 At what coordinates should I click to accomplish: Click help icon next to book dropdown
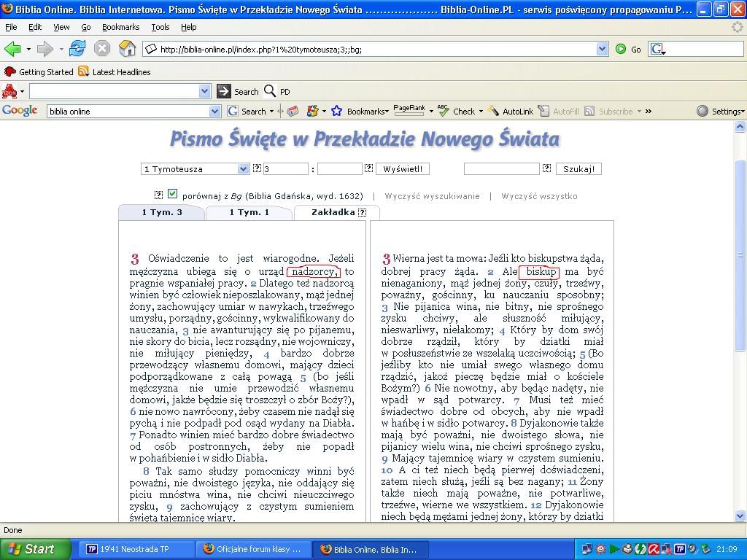[257, 168]
